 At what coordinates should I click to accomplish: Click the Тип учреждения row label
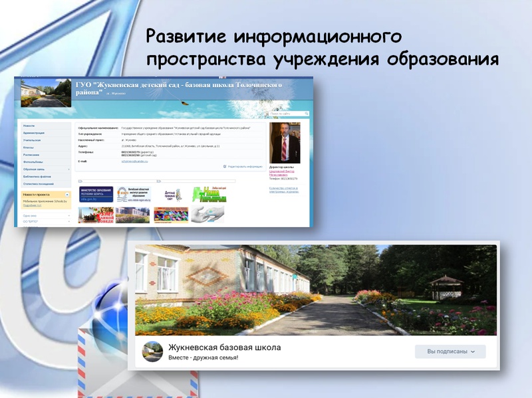pos(90,134)
